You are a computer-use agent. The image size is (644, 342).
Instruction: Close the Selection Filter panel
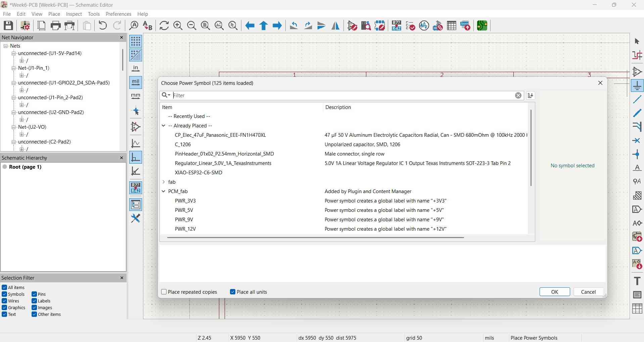point(122,278)
